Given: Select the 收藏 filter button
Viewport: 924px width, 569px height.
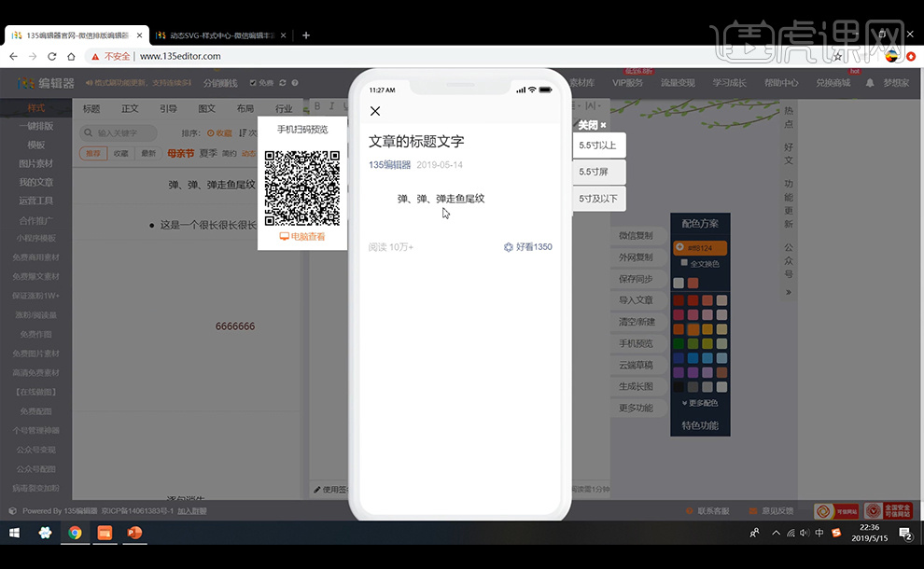Looking at the screenshot, I should [x=120, y=153].
